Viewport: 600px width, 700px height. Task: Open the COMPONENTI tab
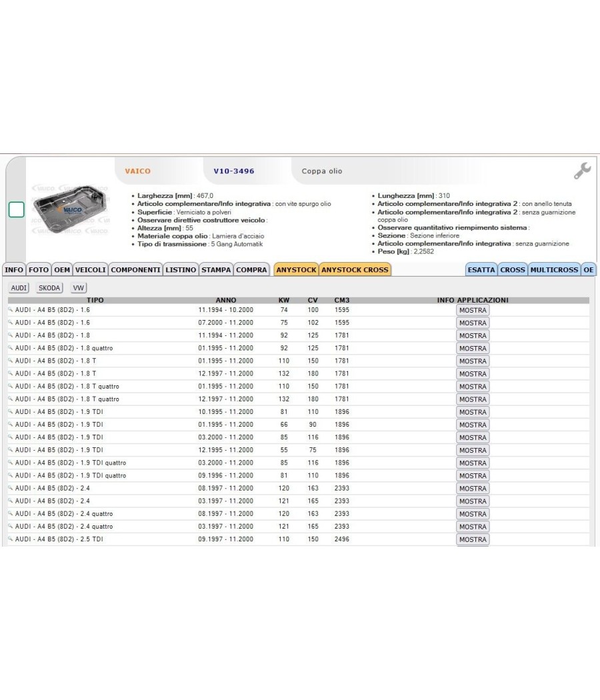click(136, 269)
